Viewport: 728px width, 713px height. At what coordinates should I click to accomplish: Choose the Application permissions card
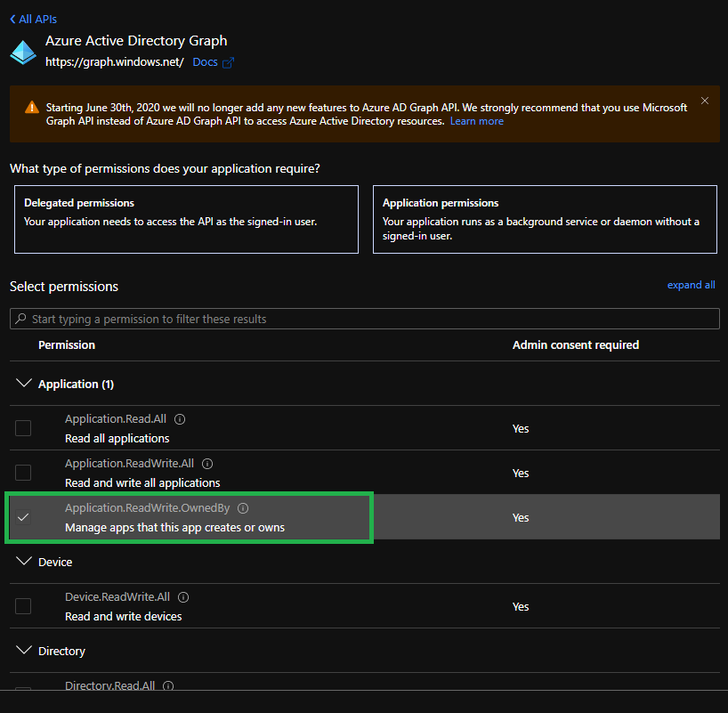[545, 219]
